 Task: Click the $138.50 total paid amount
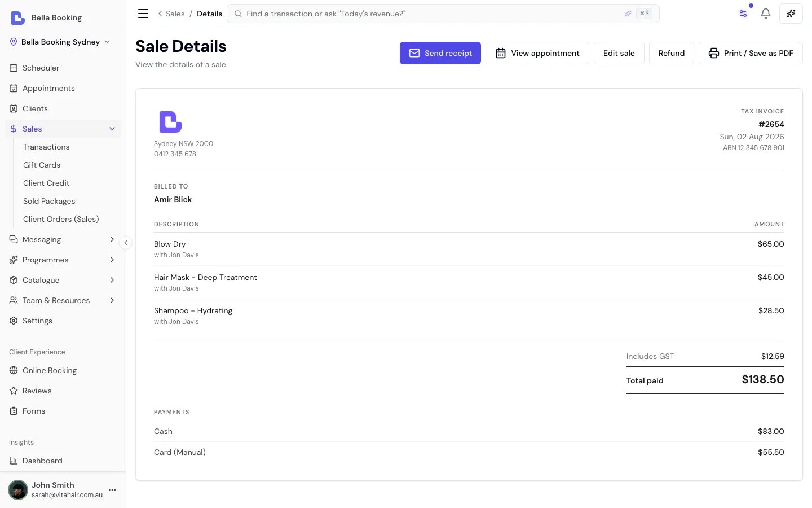(x=763, y=379)
